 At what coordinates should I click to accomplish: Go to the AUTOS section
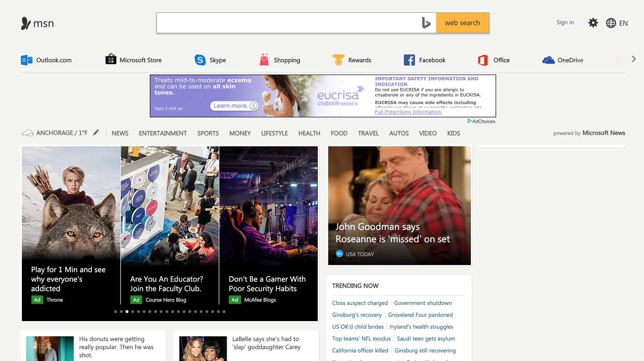point(399,133)
